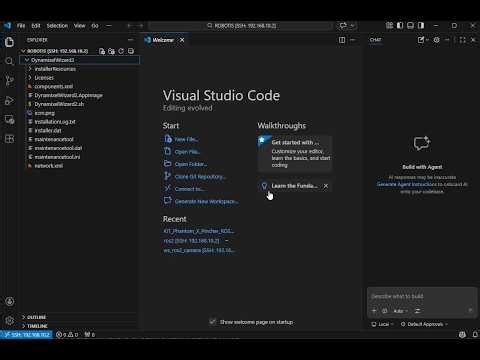Open the Extensions view
The width and height of the screenshot is (480, 360).
(x=9, y=139)
